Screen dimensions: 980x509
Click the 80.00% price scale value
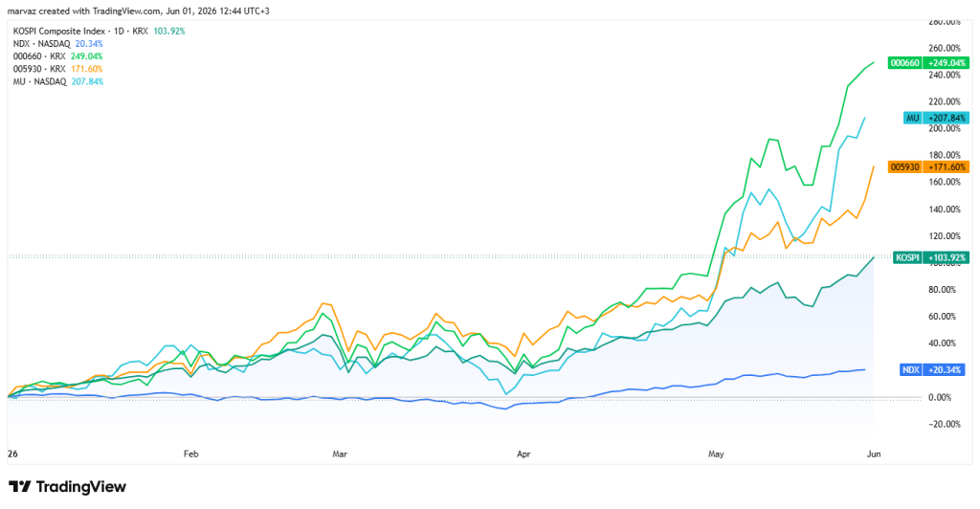(x=945, y=290)
